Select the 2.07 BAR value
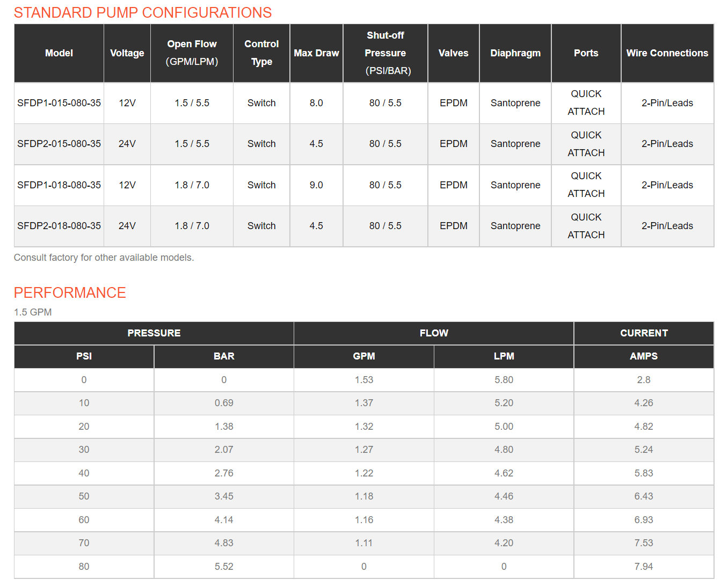This screenshot has width=728, height=587. click(x=224, y=450)
